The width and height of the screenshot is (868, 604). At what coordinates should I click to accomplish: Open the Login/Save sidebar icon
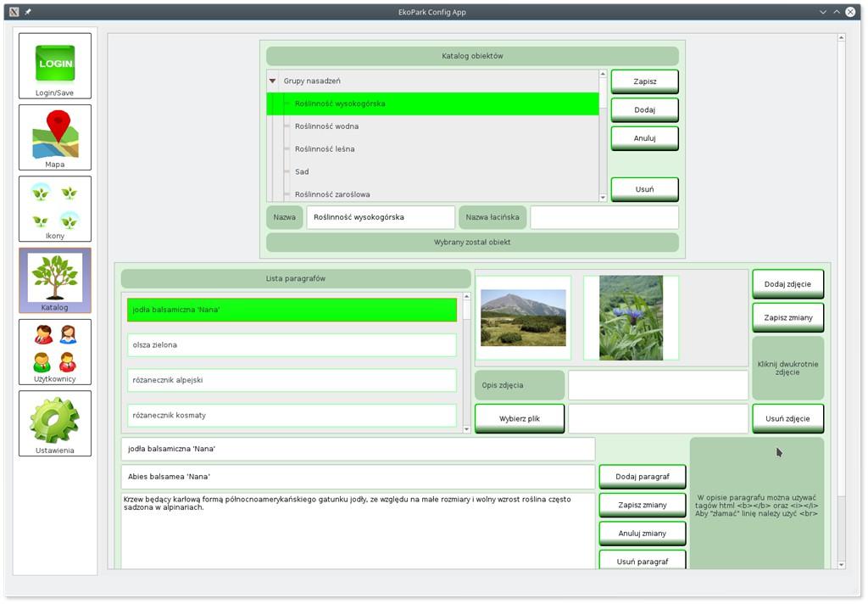(x=55, y=66)
